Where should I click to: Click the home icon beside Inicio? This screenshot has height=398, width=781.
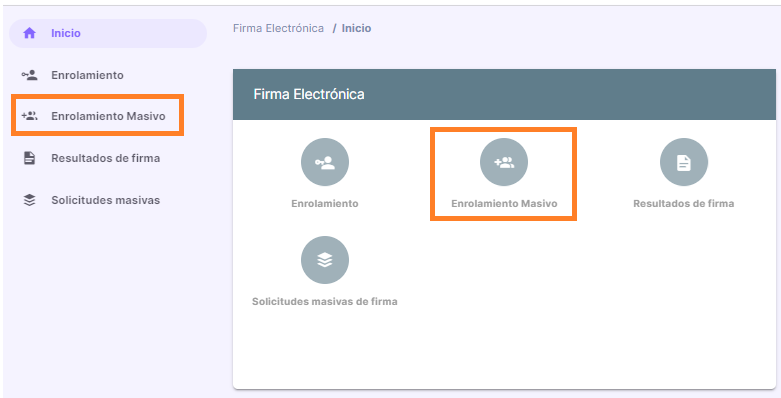29,33
